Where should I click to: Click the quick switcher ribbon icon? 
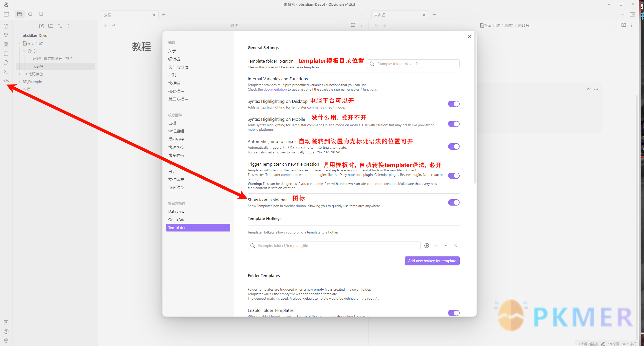point(6,26)
